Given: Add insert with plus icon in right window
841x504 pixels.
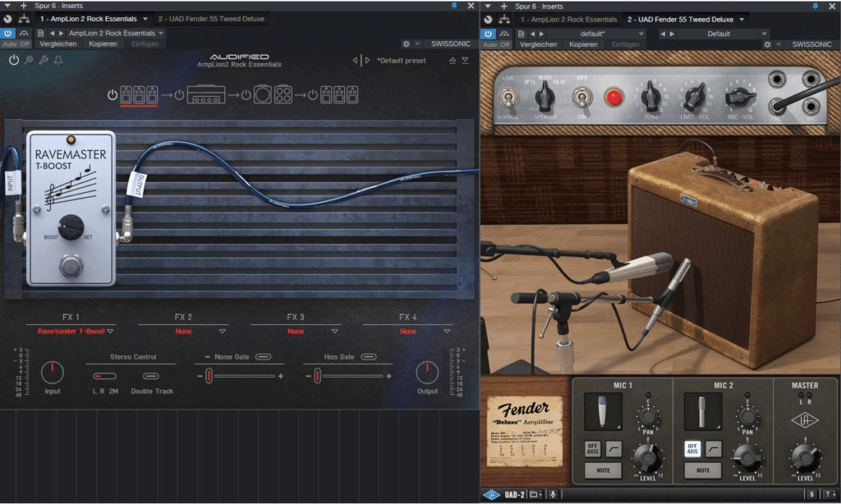Looking at the screenshot, I should click(x=503, y=6).
